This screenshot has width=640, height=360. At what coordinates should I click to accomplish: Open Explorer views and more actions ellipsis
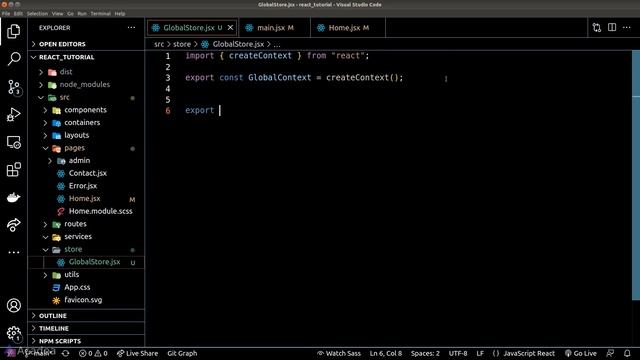click(x=131, y=28)
